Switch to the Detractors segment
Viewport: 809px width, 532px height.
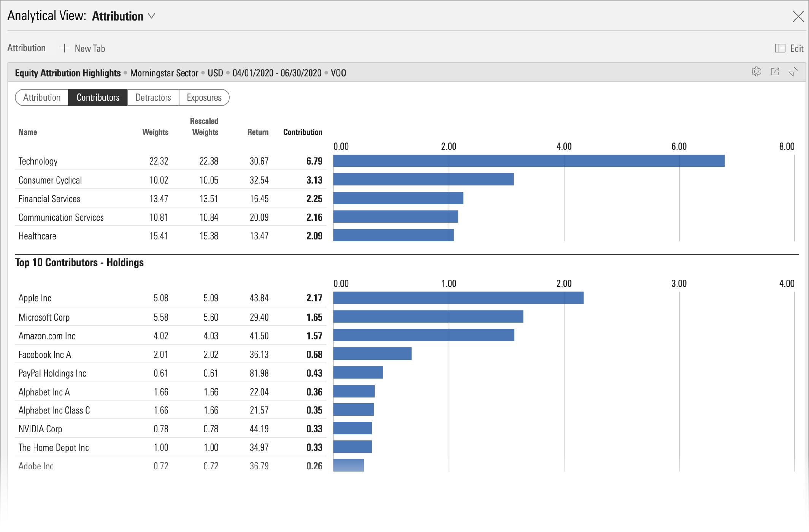(153, 98)
